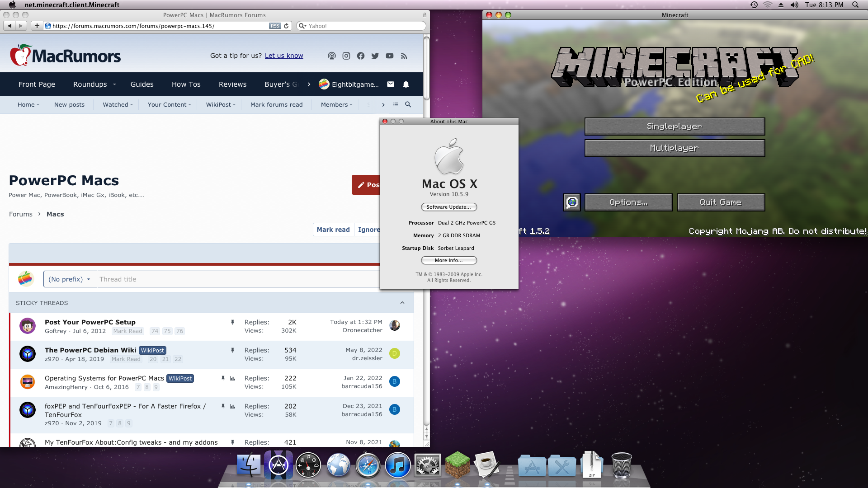Click the notifications bell icon
868x488 pixels.
(406, 84)
